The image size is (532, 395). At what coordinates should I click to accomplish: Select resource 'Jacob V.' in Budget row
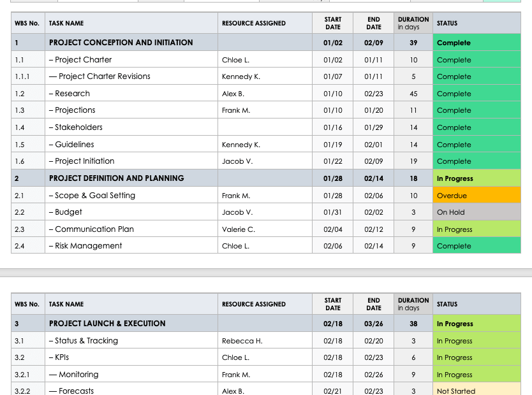[x=265, y=212]
